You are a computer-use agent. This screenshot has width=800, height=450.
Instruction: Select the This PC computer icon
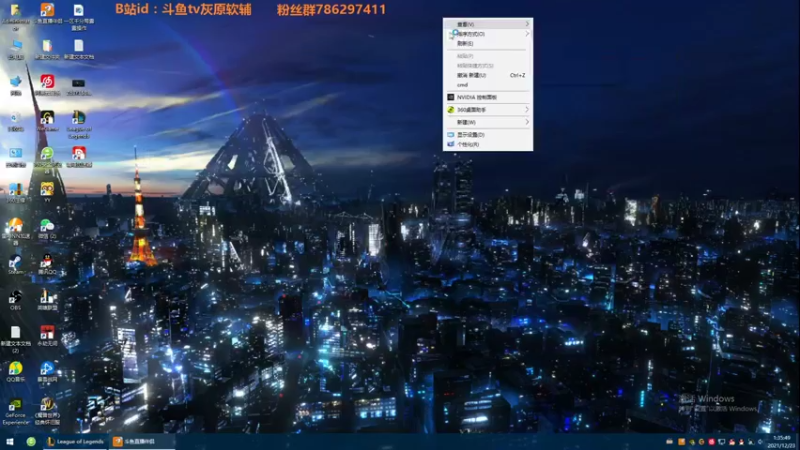click(15, 49)
